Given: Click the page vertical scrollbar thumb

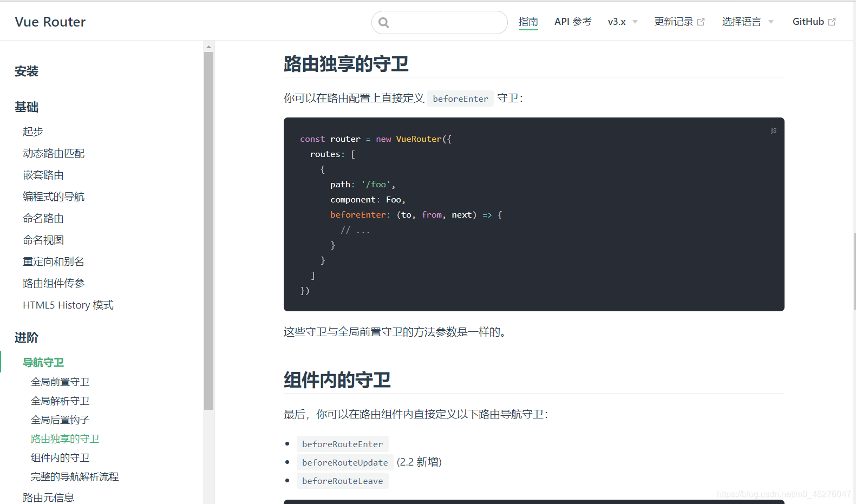Looking at the screenshot, I should click(x=854, y=271).
